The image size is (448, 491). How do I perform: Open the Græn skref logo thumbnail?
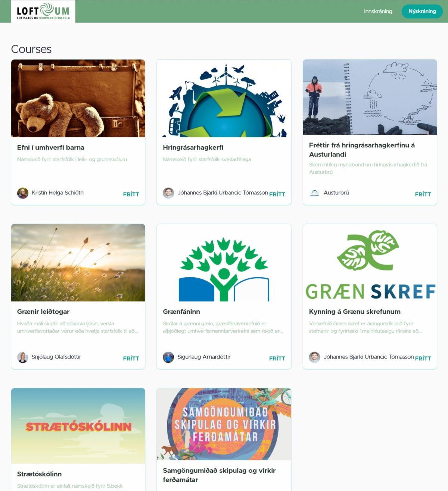pos(370,263)
